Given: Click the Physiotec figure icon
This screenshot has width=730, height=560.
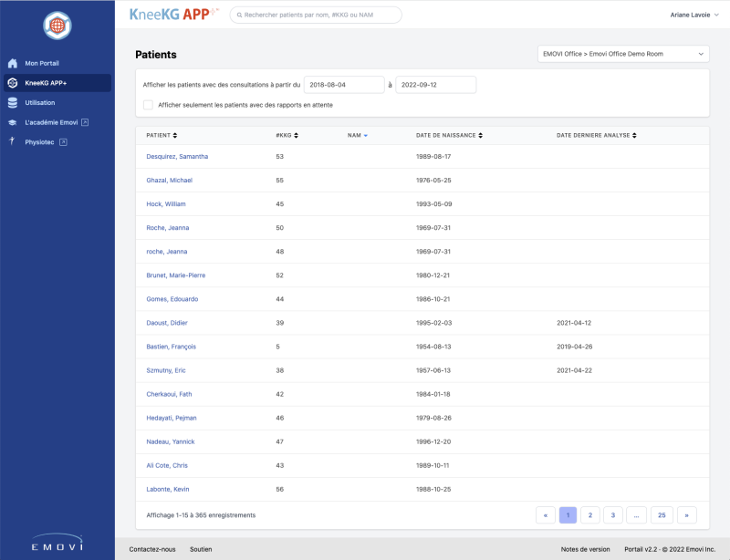Looking at the screenshot, I should click(12, 141).
